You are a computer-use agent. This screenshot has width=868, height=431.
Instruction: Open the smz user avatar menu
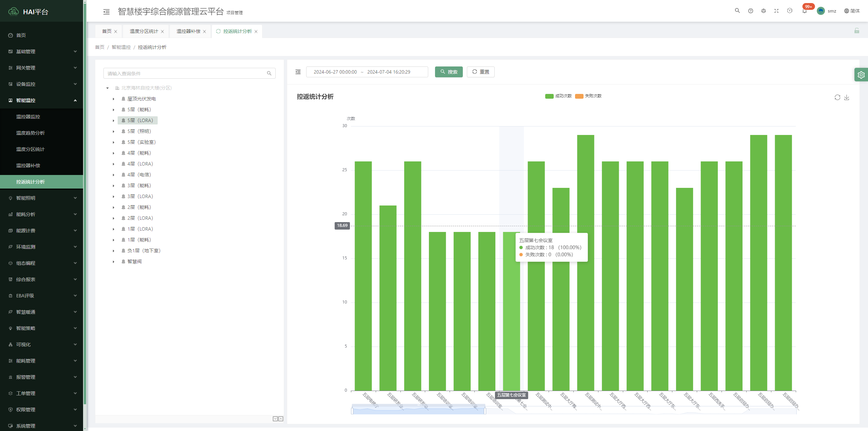[x=826, y=11]
